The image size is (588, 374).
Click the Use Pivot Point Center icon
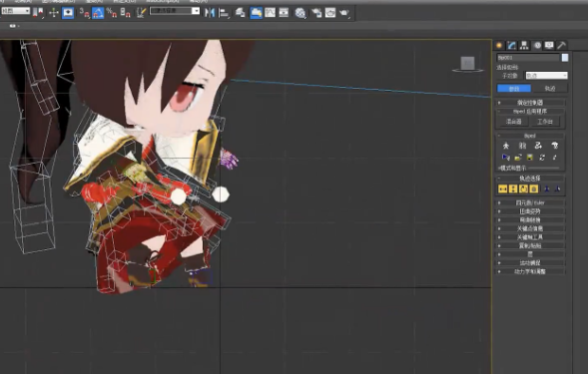[x=38, y=13]
